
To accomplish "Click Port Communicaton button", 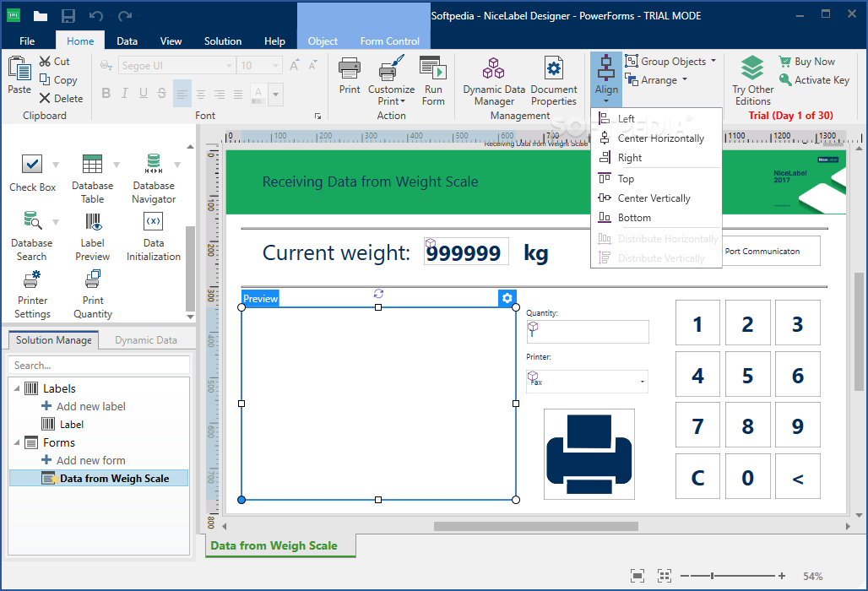I will pos(771,252).
